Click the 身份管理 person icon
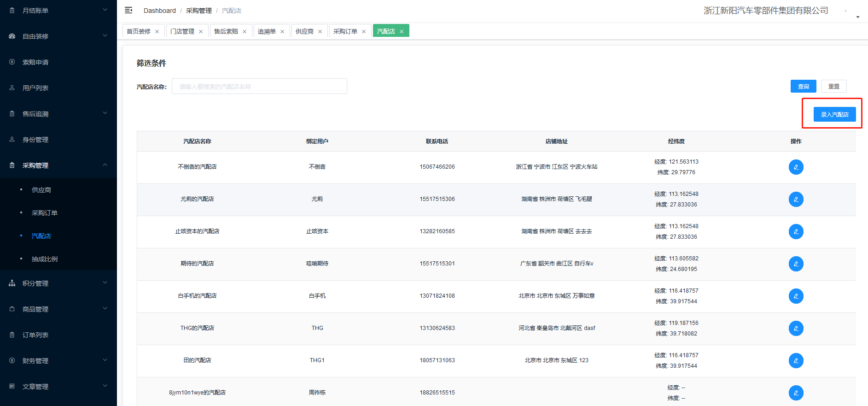The image size is (868, 406). pyautogui.click(x=12, y=139)
